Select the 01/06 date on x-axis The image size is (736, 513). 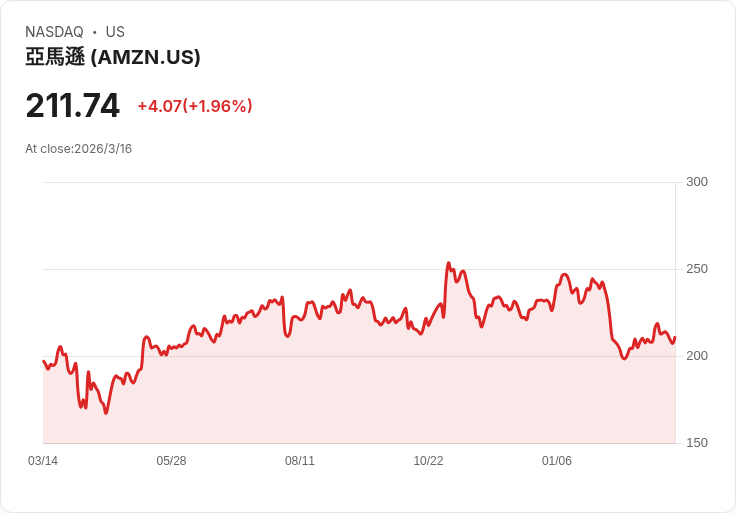point(557,461)
